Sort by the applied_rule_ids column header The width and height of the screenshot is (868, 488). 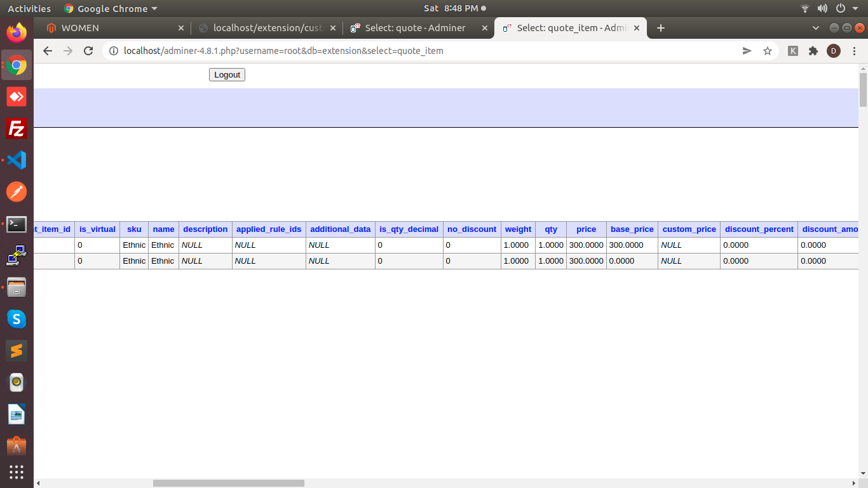269,229
